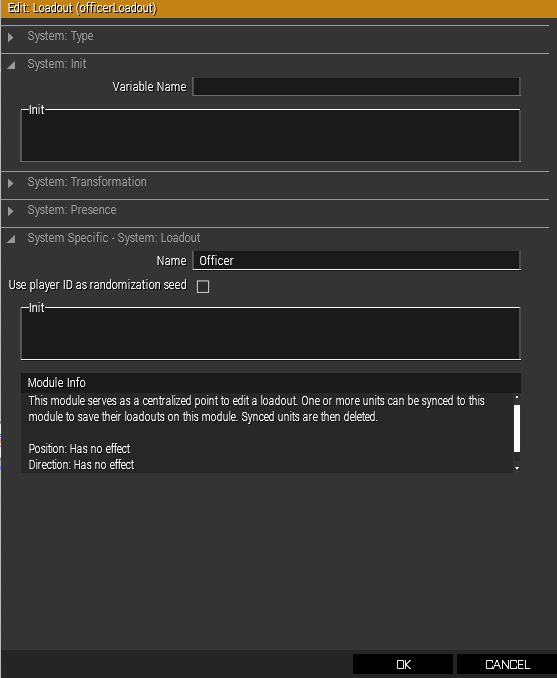
Task: Expand the System: Transformation section arrow
Action: tap(11, 183)
